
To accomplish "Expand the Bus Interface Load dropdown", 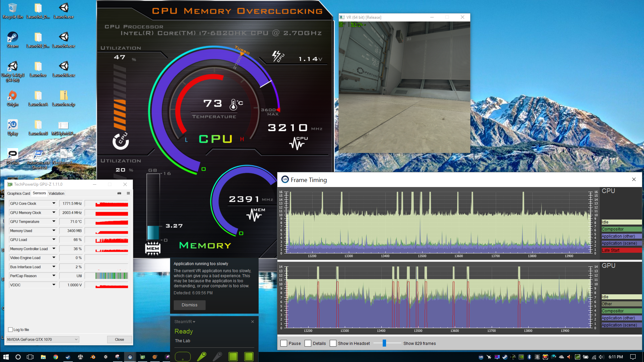I will tap(54, 267).
